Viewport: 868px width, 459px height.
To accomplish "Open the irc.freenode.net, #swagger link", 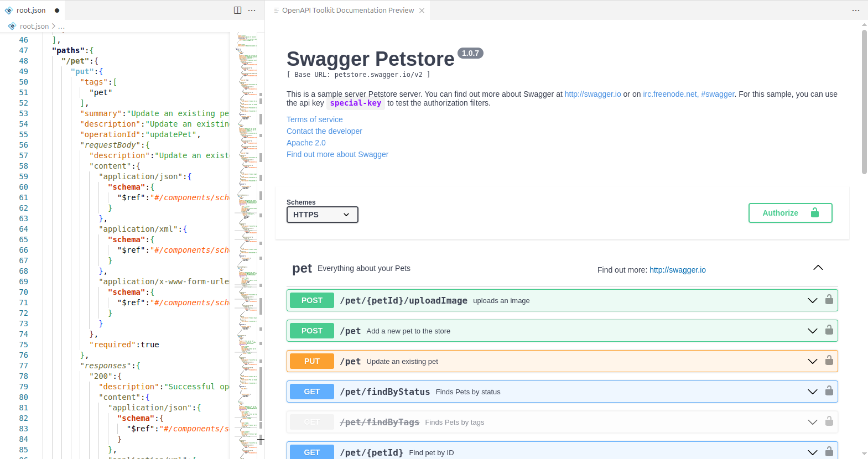I will coord(689,94).
